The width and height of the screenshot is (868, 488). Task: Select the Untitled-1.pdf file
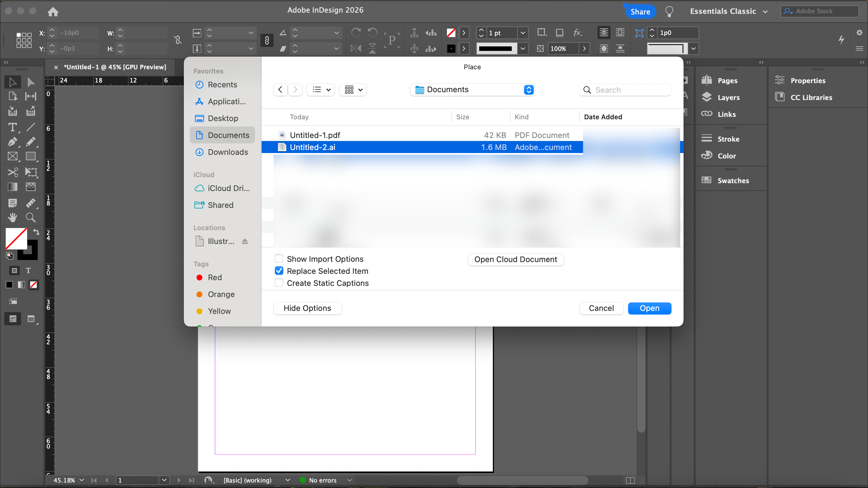[x=315, y=135]
